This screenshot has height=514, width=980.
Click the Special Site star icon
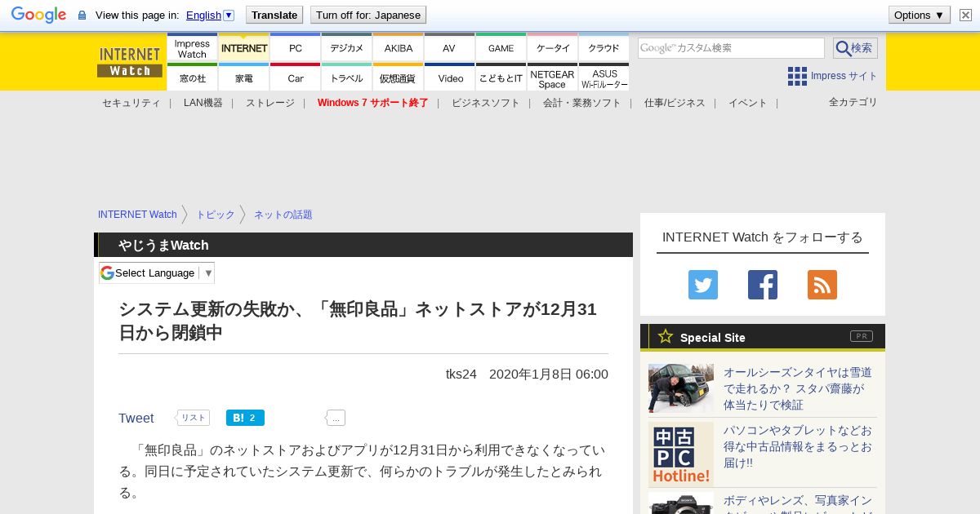pyautogui.click(x=666, y=336)
